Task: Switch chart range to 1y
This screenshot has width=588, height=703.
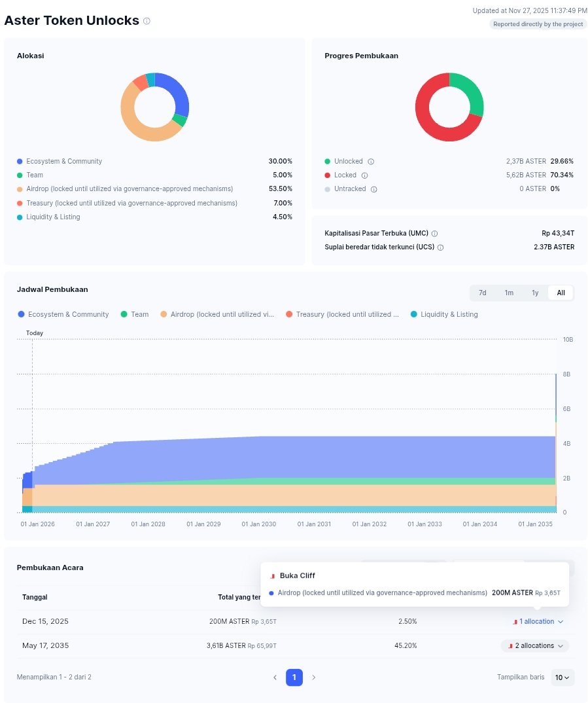Action: [x=535, y=293]
